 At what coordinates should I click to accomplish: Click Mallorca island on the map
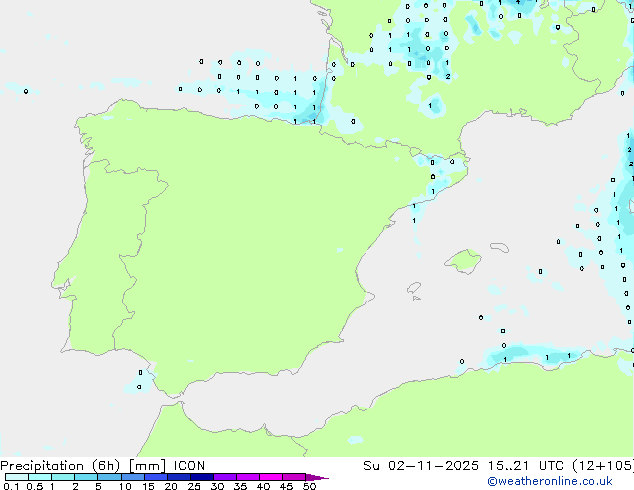tap(464, 262)
